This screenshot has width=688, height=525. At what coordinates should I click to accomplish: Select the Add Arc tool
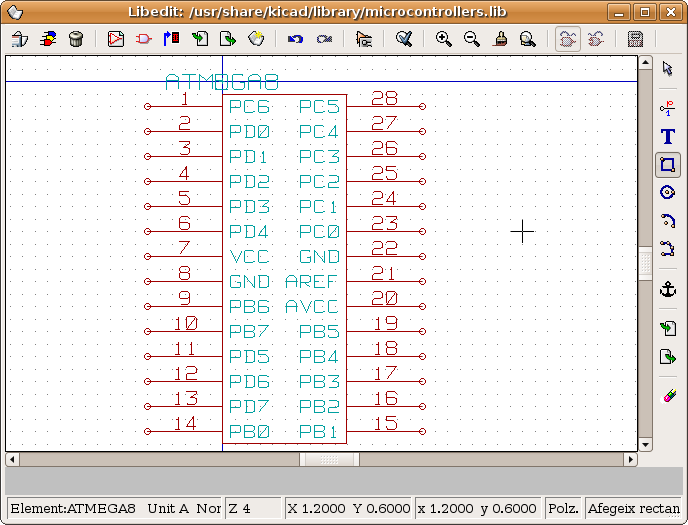pos(667,221)
